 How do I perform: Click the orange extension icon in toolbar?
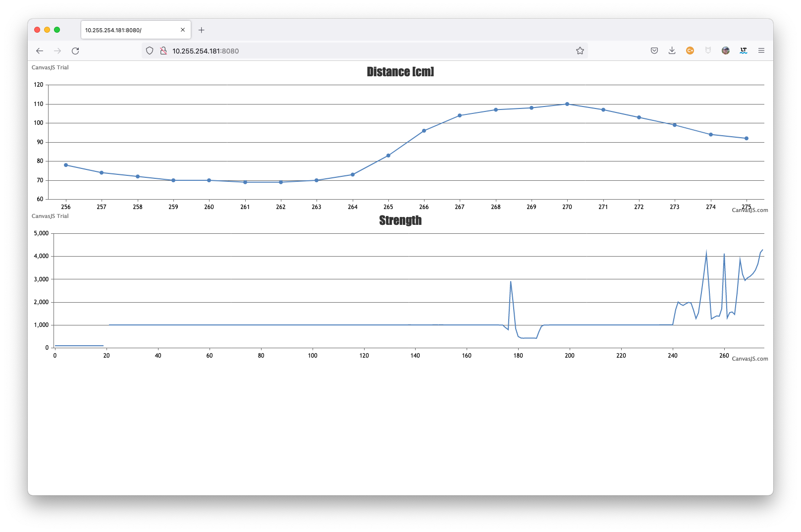point(690,51)
